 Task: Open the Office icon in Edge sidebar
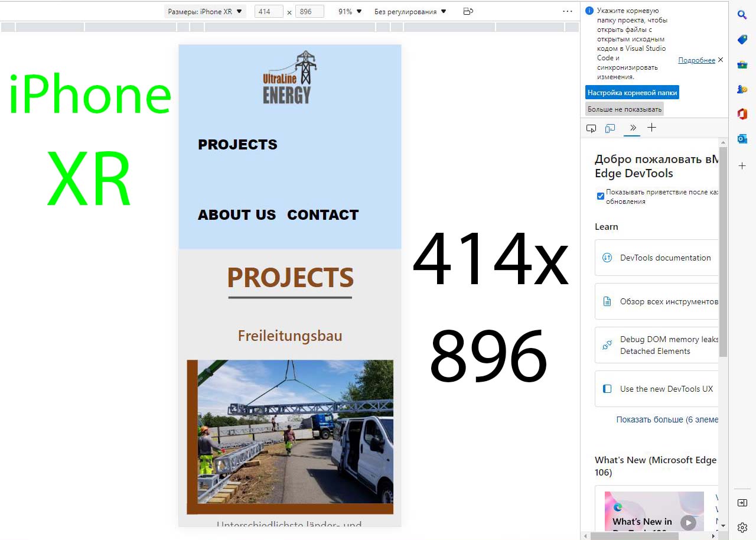[742, 114]
